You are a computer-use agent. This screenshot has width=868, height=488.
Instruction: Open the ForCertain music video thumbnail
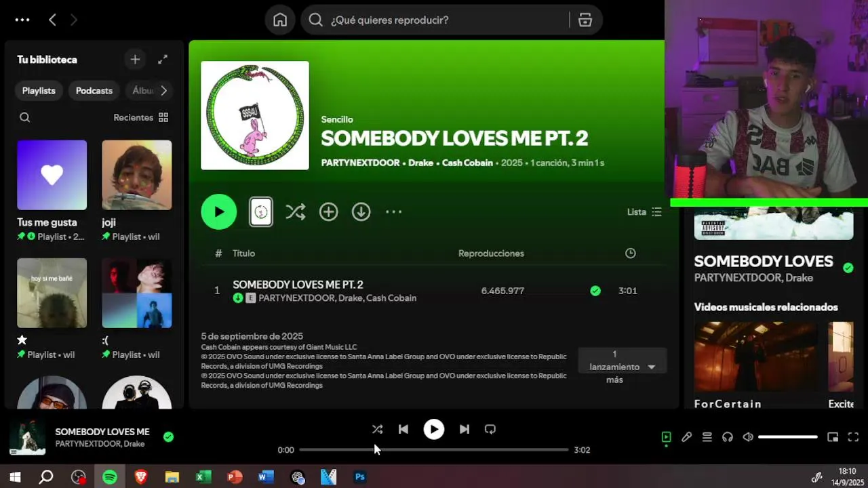pos(755,357)
